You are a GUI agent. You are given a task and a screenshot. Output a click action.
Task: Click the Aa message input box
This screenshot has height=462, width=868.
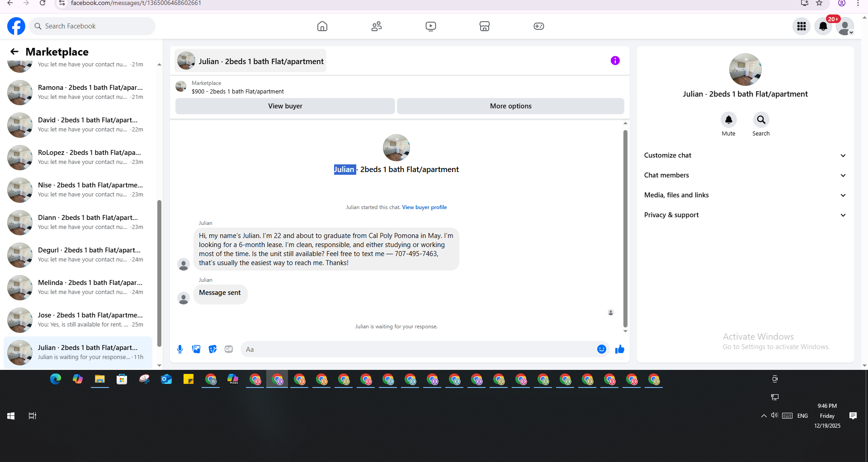pyautogui.click(x=418, y=349)
